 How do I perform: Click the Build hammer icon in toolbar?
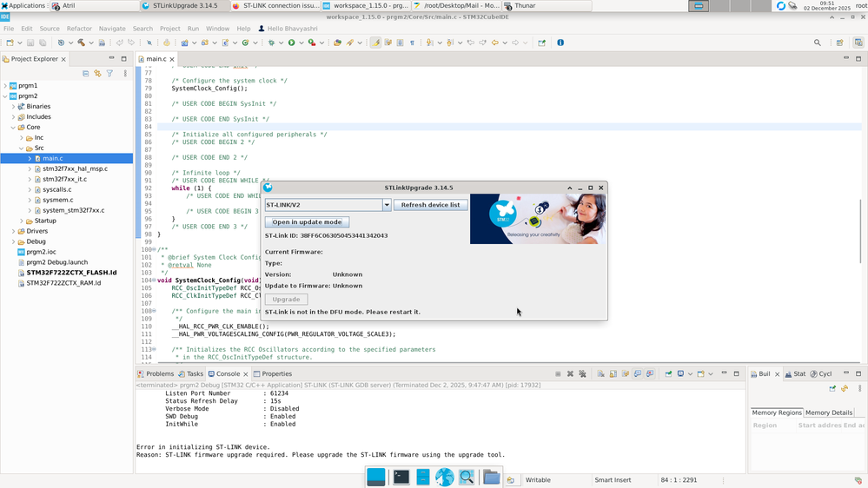[80, 43]
